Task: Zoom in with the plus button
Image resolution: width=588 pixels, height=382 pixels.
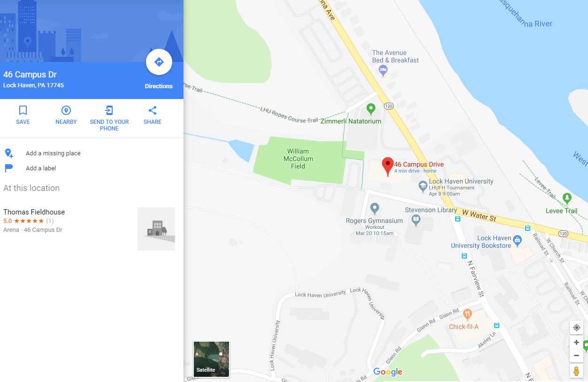Action: point(576,343)
